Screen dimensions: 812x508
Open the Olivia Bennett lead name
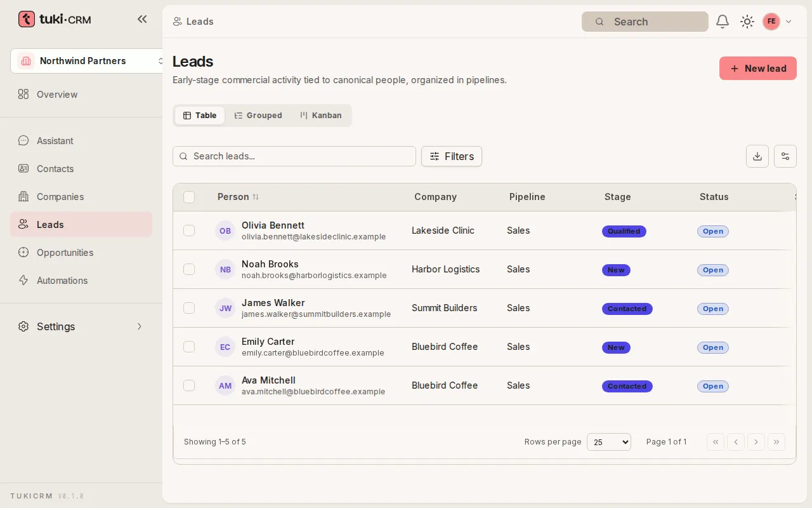273,225
